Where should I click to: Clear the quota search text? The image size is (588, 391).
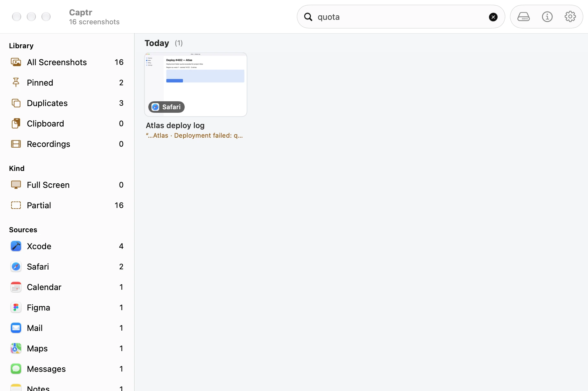point(493,17)
